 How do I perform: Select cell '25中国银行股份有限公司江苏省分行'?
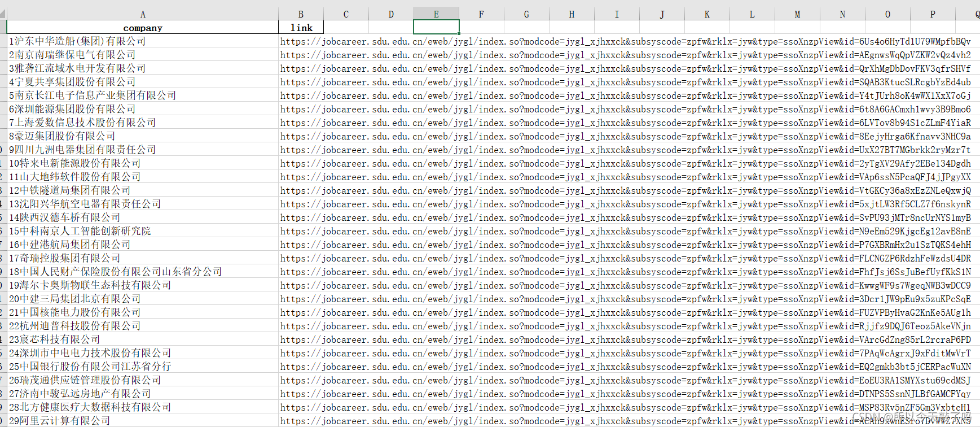tap(142, 366)
